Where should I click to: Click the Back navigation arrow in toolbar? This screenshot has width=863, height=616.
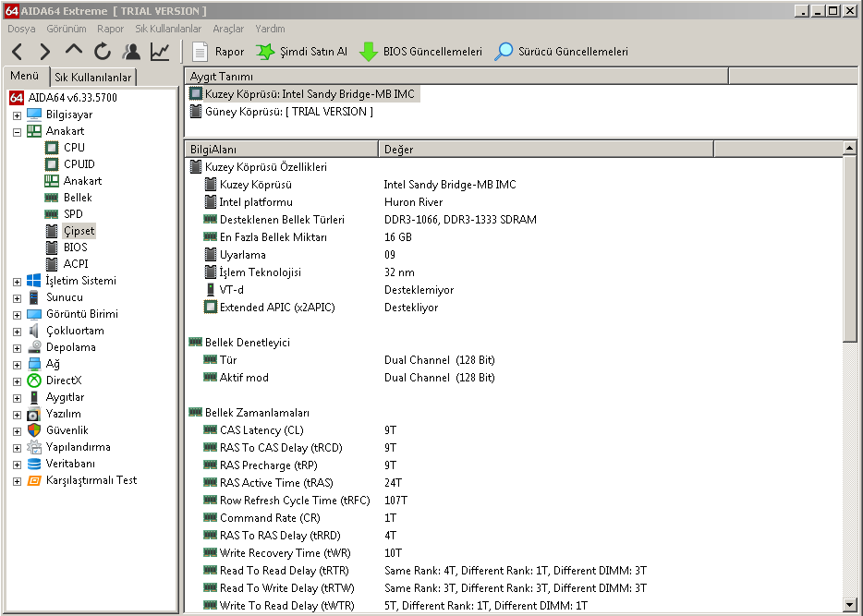18,52
